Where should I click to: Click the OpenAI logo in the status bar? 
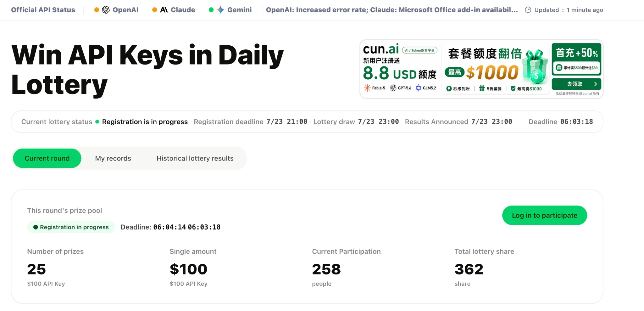tap(106, 10)
